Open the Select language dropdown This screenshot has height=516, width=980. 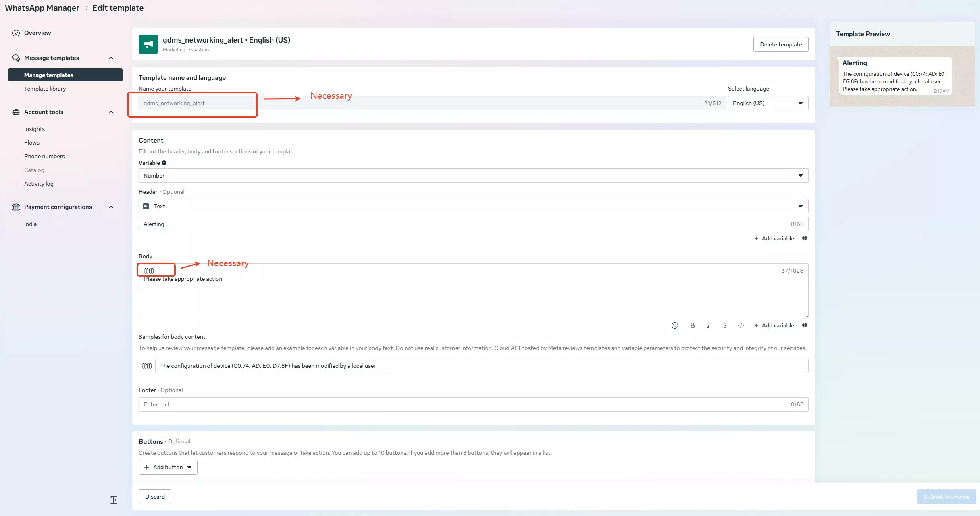click(x=768, y=103)
